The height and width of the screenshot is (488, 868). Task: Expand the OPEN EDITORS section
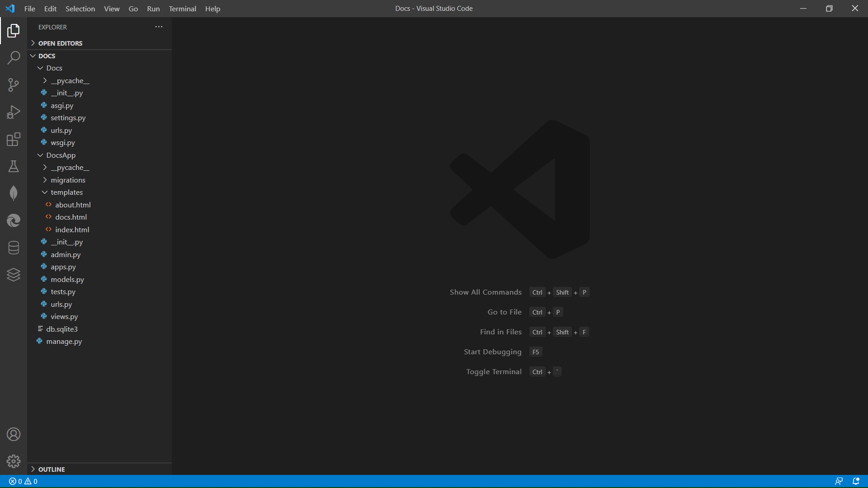60,43
